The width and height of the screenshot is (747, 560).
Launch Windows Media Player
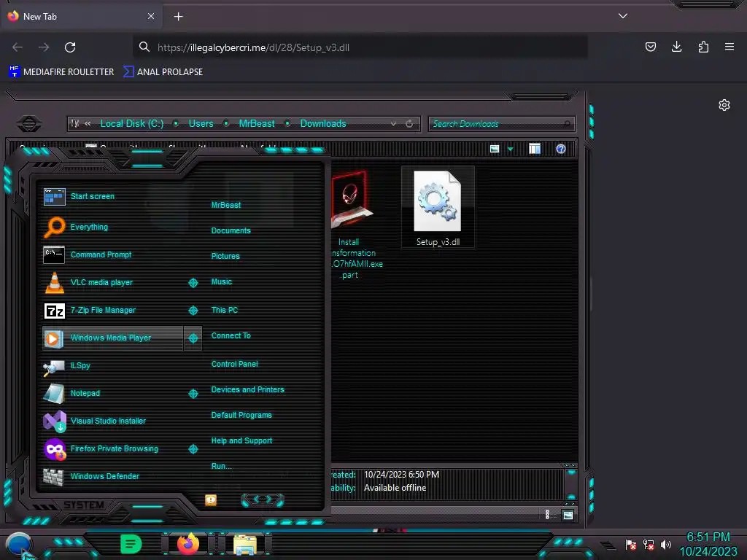[x=111, y=338]
